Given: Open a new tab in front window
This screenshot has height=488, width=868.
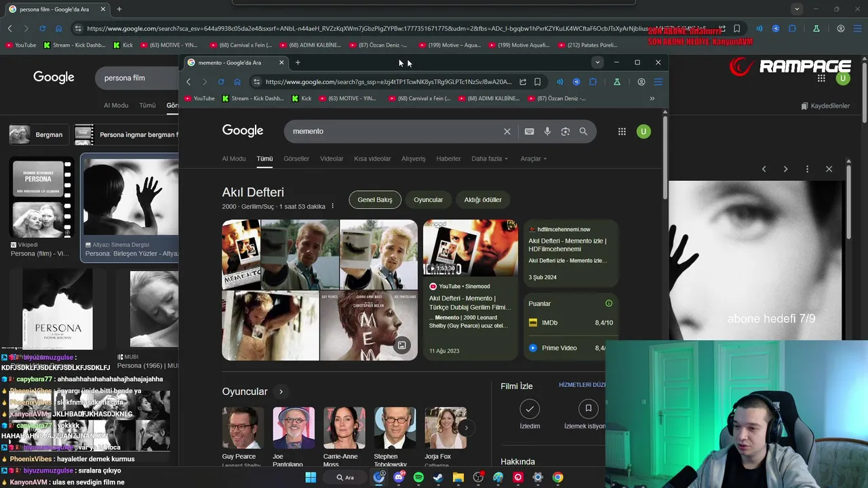Looking at the screenshot, I should (298, 62).
